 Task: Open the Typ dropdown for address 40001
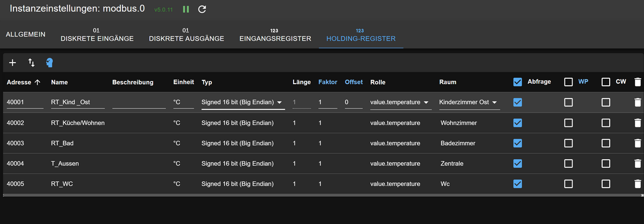242,102
